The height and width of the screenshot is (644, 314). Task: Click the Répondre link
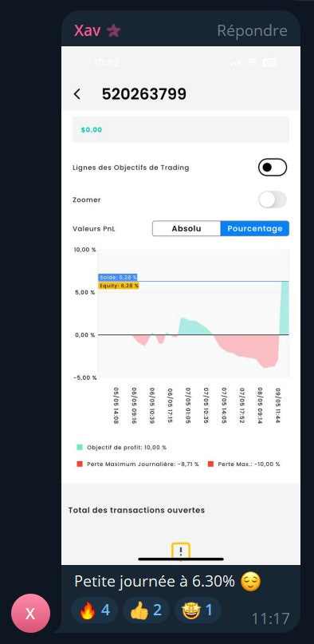tap(252, 30)
